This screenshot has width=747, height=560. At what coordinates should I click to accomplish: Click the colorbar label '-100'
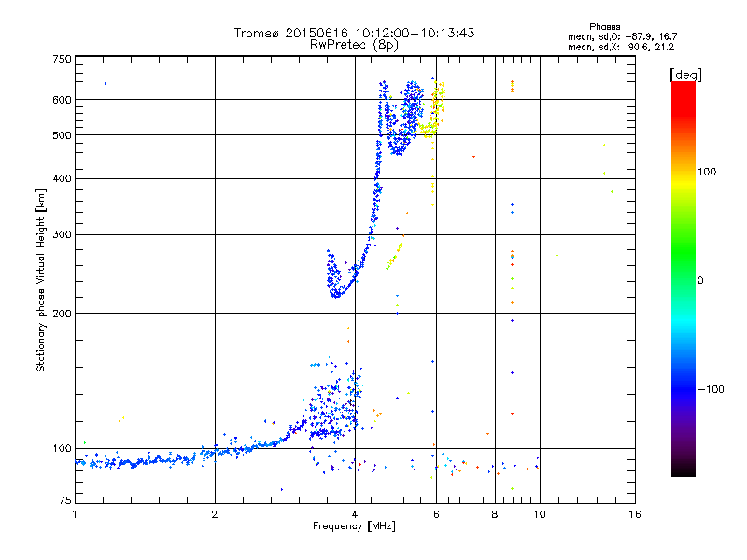click(711, 389)
